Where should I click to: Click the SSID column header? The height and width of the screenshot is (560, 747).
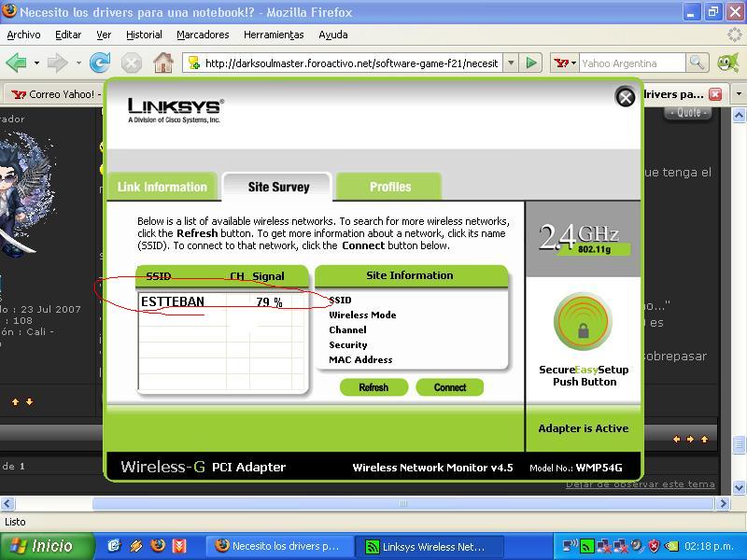159,276
